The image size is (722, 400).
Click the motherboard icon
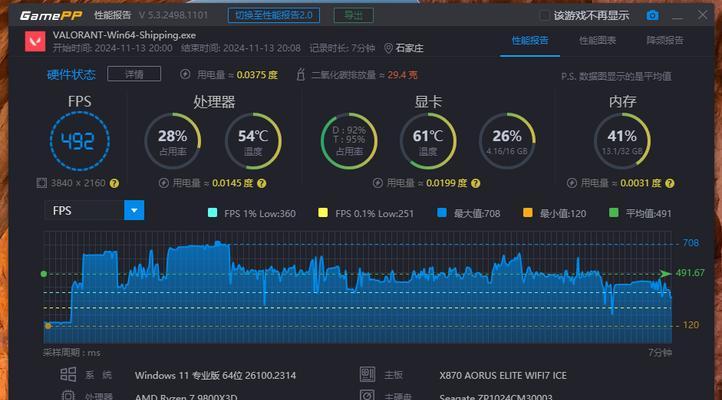[x=367, y=374]
